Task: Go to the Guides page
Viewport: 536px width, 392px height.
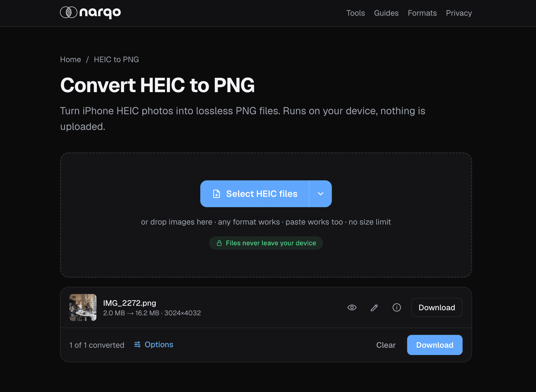Action: click(x=386, y=13)
